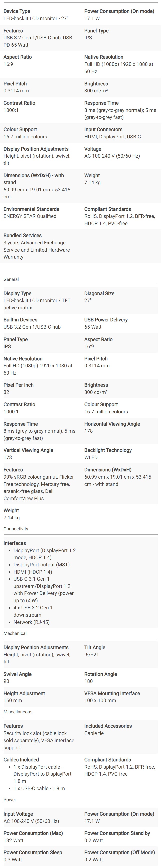Select the Included Accessories Cable tie text
162x868 pixels.
click(94, 733)
